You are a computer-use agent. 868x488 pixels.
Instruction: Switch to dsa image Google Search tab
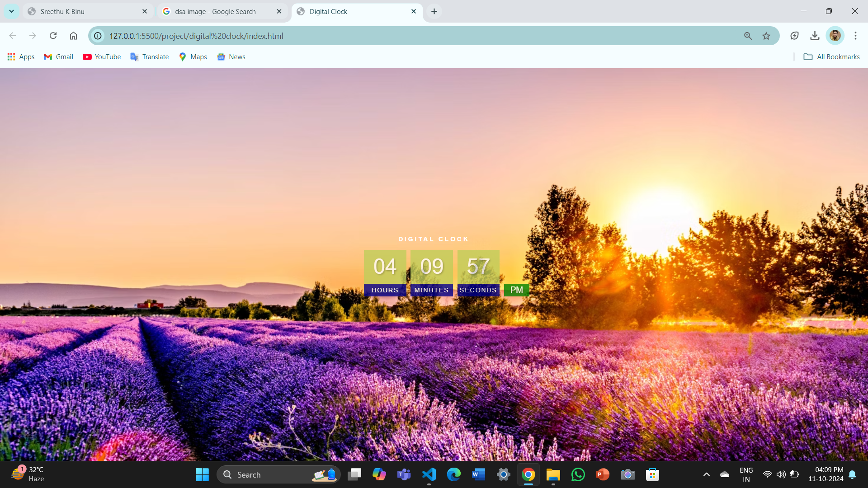point(215,12)
